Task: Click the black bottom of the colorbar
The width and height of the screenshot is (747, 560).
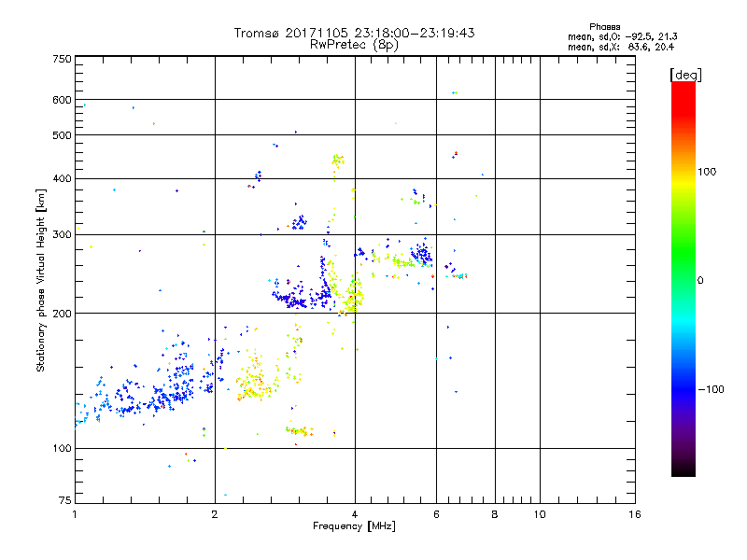Action: 684,469
